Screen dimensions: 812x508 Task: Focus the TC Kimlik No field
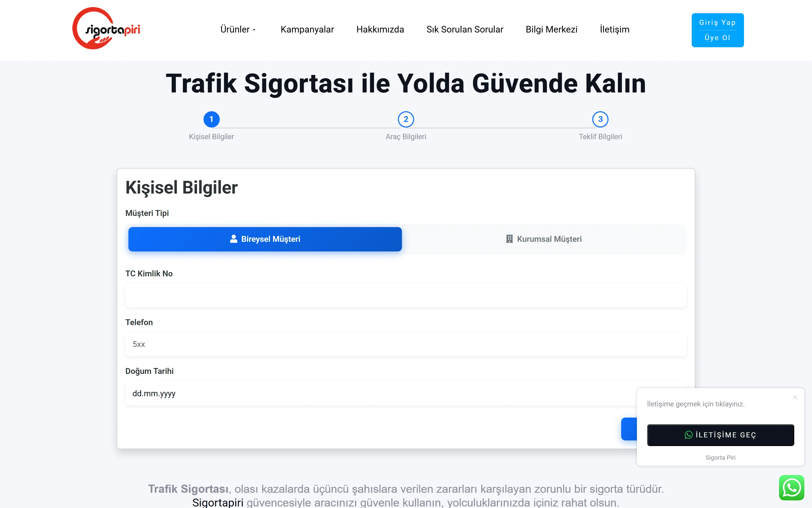(406, 295)
